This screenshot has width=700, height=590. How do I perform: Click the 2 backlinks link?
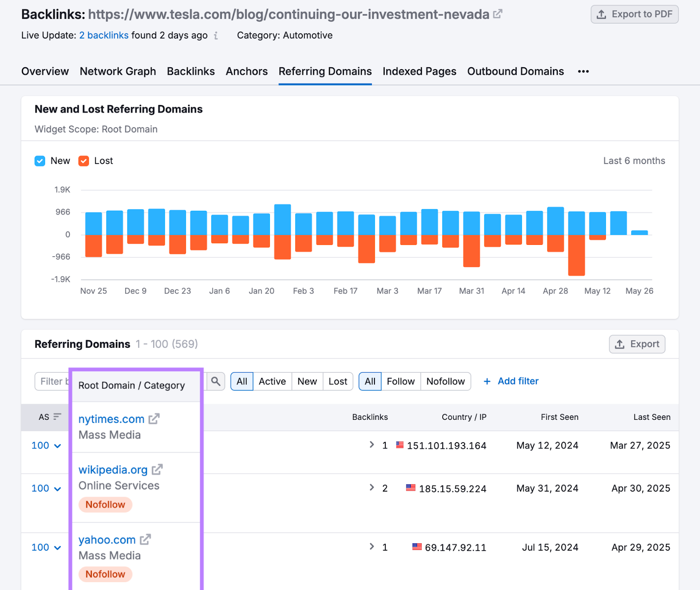click(104, 35)
